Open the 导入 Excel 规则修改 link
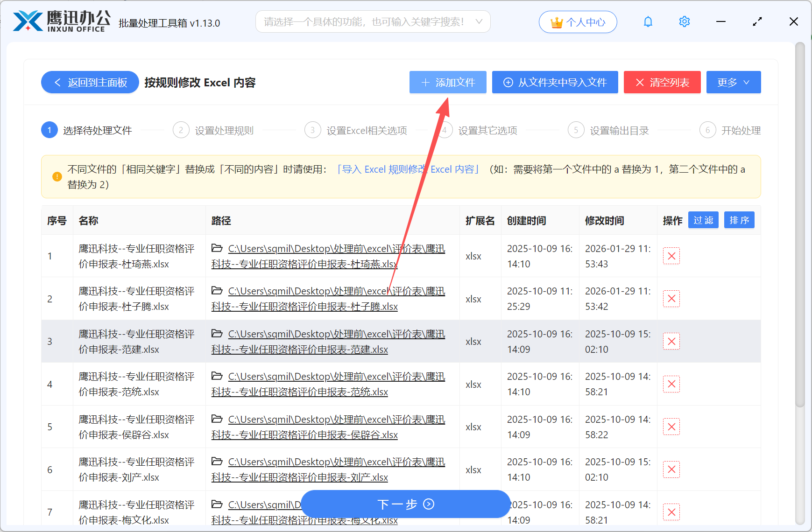Image resolution: width=812 pixels, height=532 pixels. [x=407, y=169]
